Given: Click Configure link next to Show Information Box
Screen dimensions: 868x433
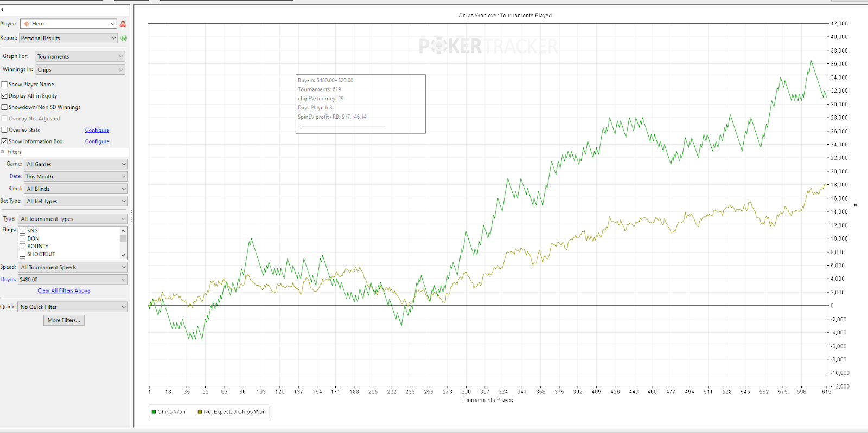Looking at the screenshot, I should (x=97, y=141).
